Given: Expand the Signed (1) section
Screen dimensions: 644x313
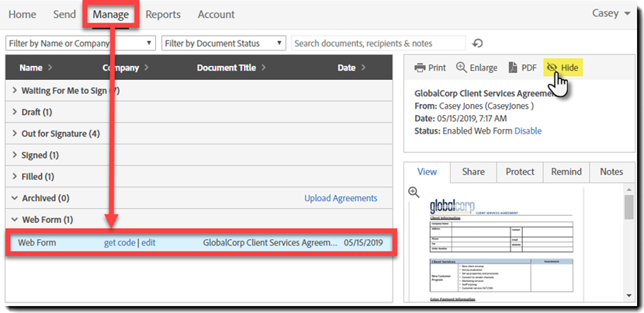Looking at the screenshot, I should click(199, 155).
